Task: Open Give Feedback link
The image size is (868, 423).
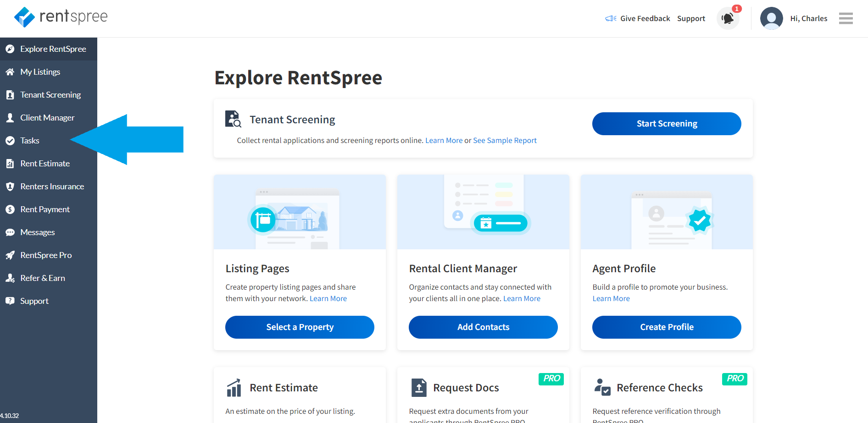Action: (x=645, y=18)
